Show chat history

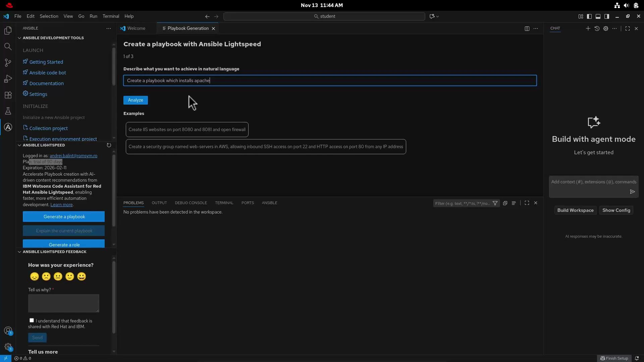tap(597, 28)
